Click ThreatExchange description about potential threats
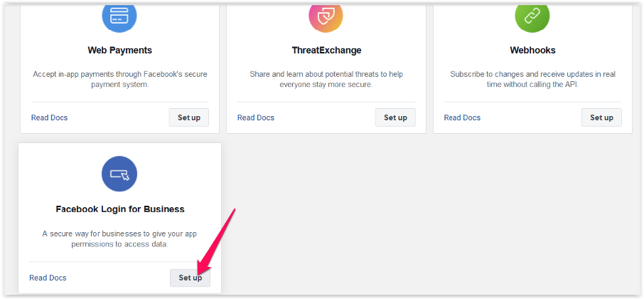The width and height of the screenshot is (644, 299). coord(326,79)
